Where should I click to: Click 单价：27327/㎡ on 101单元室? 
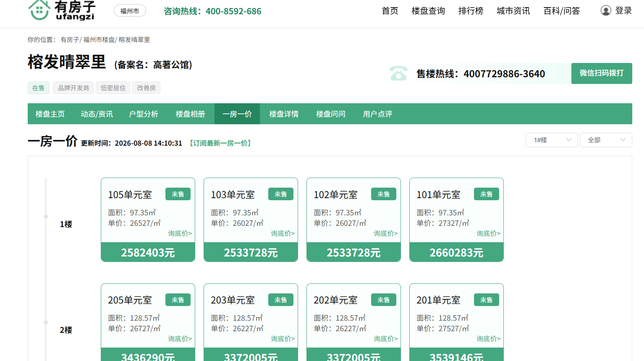[x=443, y=223]
